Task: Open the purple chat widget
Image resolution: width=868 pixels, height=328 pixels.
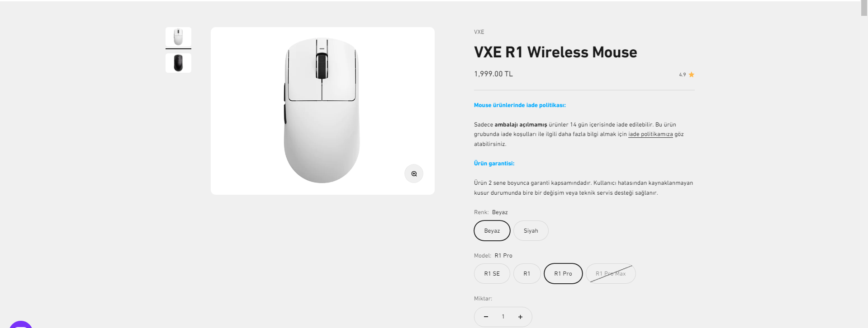Action: tap(20, 324)
